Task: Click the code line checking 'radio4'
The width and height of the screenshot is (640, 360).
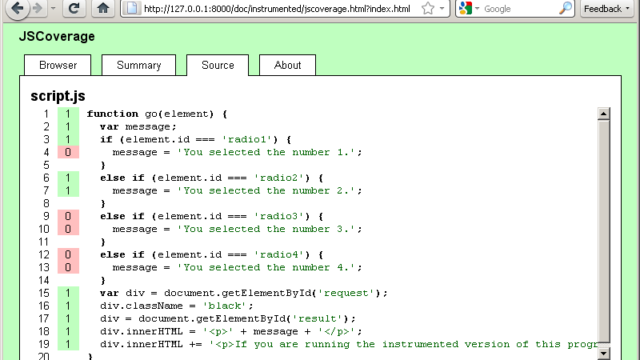Action: click(211, 255)
